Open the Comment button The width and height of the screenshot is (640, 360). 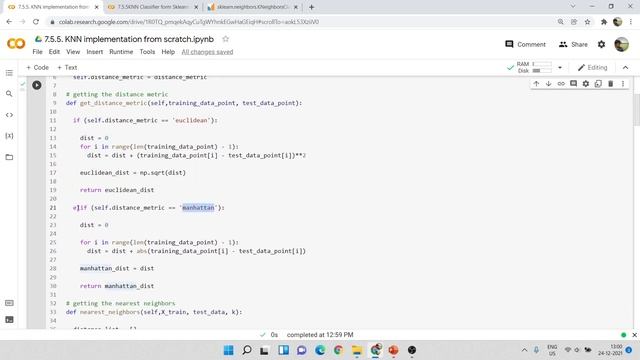[525, 44]
